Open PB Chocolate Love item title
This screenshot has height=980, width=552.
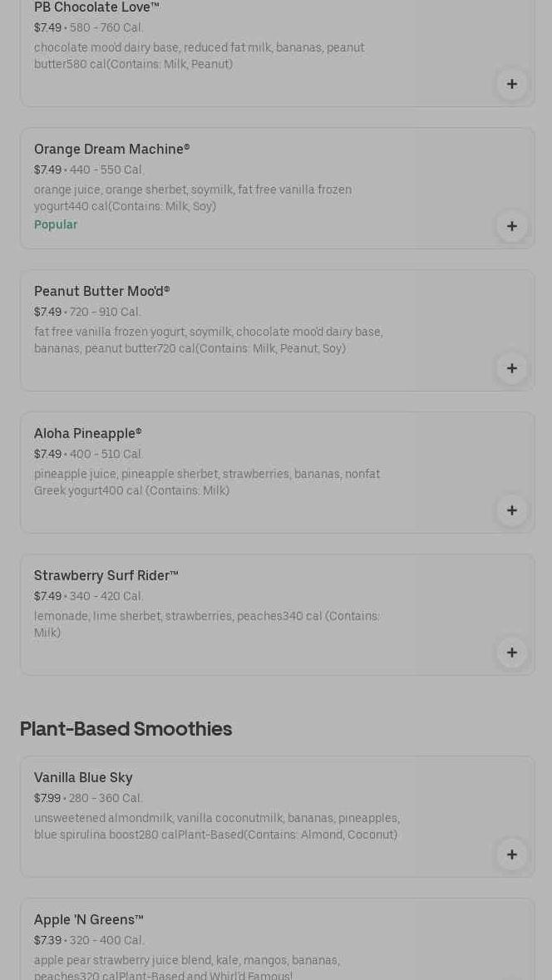click(96, 7)
